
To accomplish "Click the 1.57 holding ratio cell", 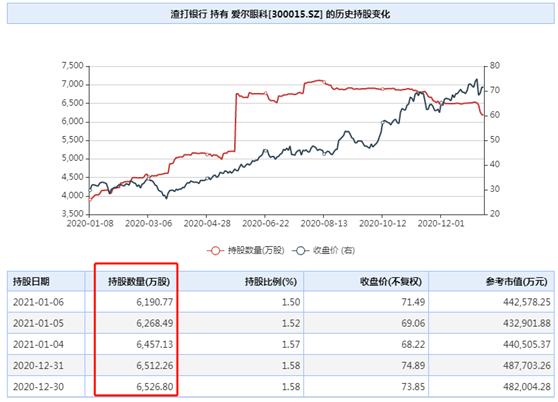I will click(291, 344).
